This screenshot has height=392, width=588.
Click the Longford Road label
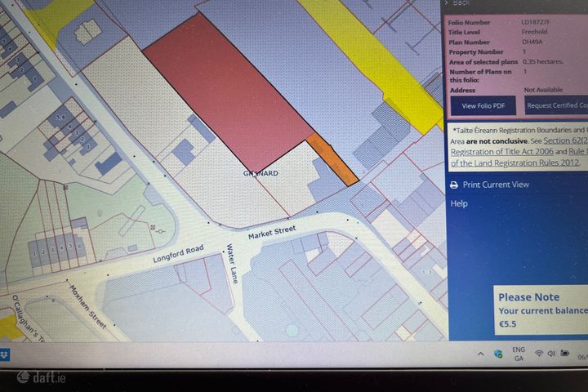pyautogui.click(x=179, y=254)
